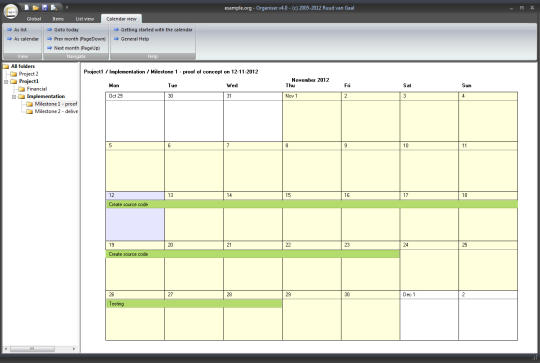Image resolution: width=540 pixels, height=363 pixels.
Task: Click the Oct 29 day cell
Action: tap(135, 117)
